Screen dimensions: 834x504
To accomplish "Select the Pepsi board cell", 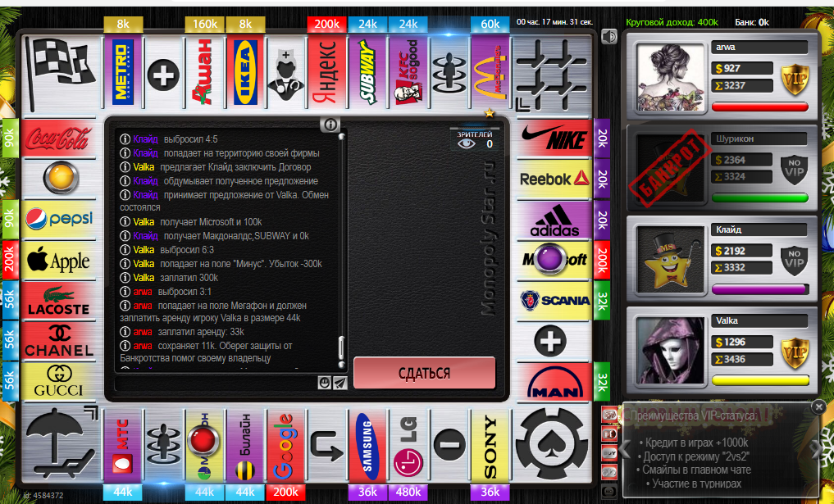I will [58, 220].
